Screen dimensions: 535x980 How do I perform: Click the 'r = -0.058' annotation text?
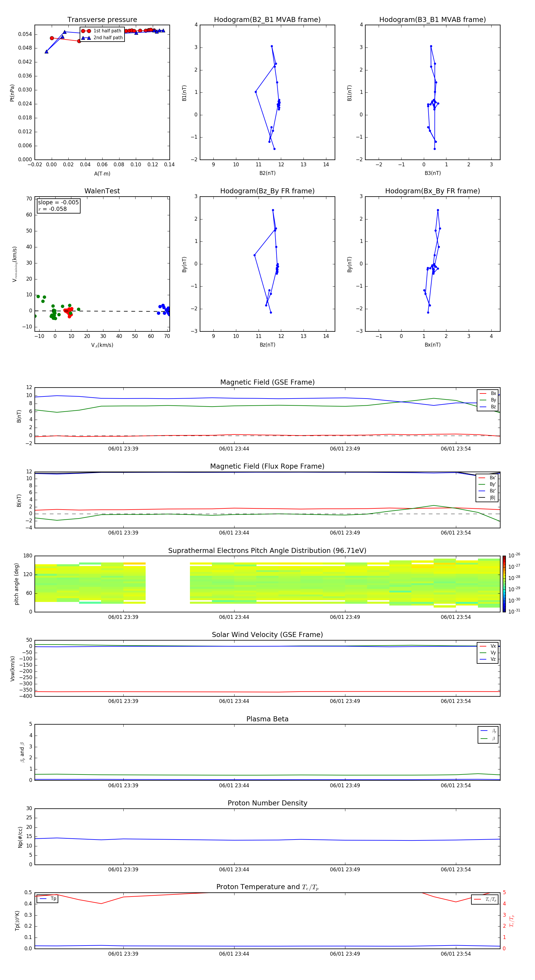point(53,209)
